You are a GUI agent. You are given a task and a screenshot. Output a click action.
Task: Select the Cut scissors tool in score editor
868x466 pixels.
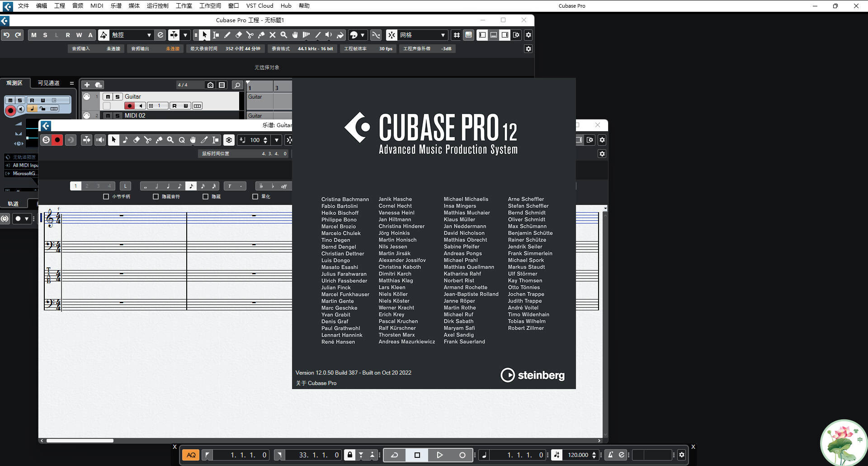point(148,140)
